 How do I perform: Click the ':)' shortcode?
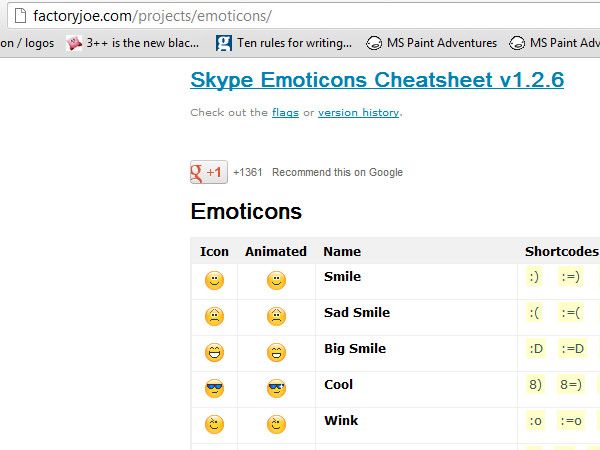[534, 276]
